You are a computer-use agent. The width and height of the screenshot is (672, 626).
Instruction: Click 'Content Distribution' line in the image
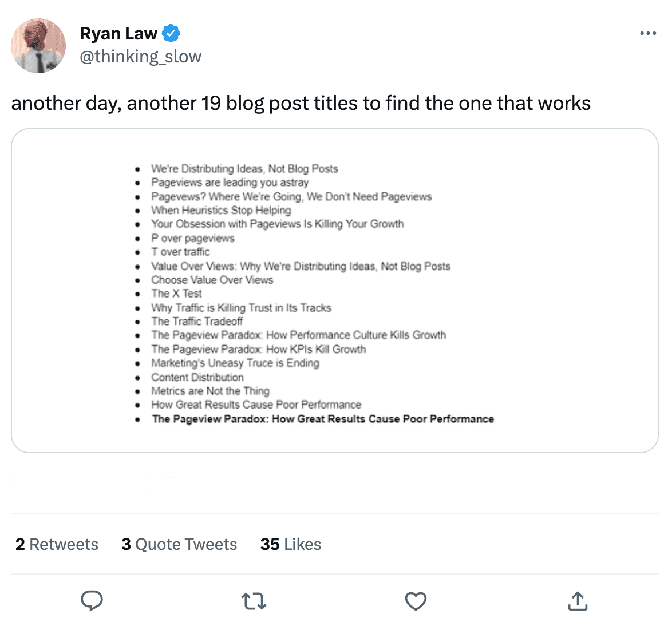(197, 377)
